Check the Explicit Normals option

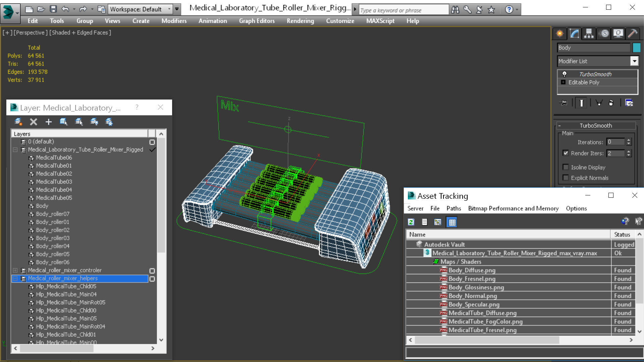click(566, 178)
